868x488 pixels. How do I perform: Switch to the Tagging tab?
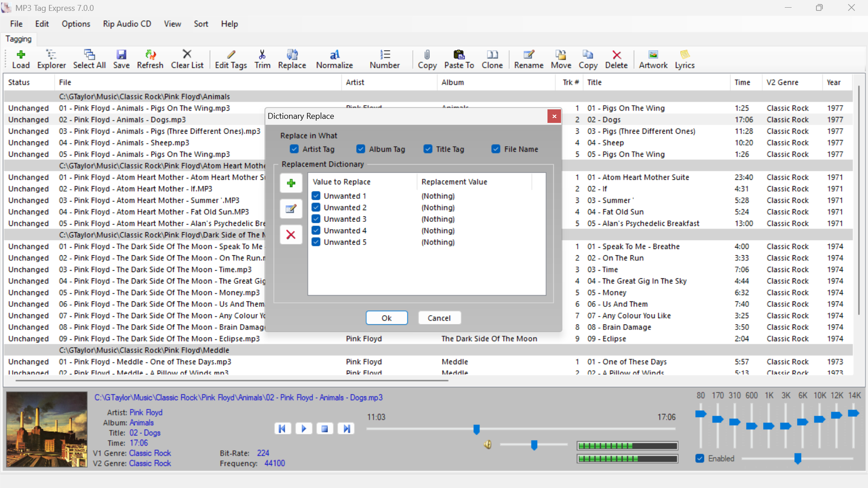19,39
